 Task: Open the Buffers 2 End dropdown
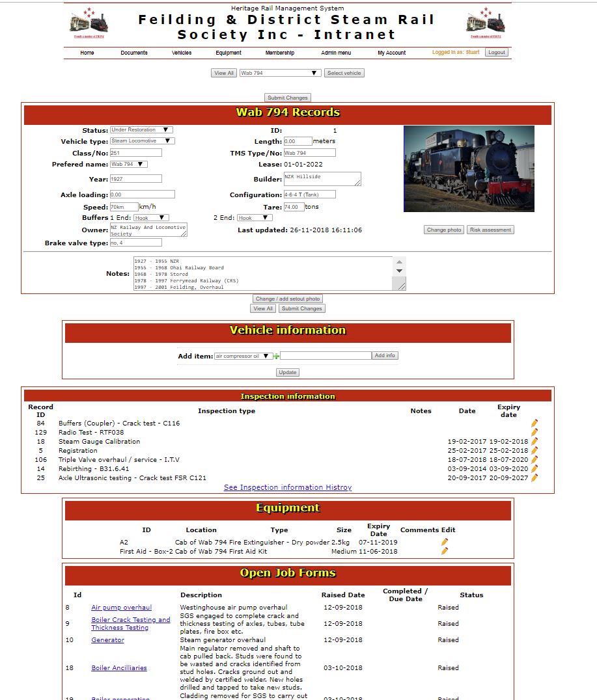(x=255, y=218)
